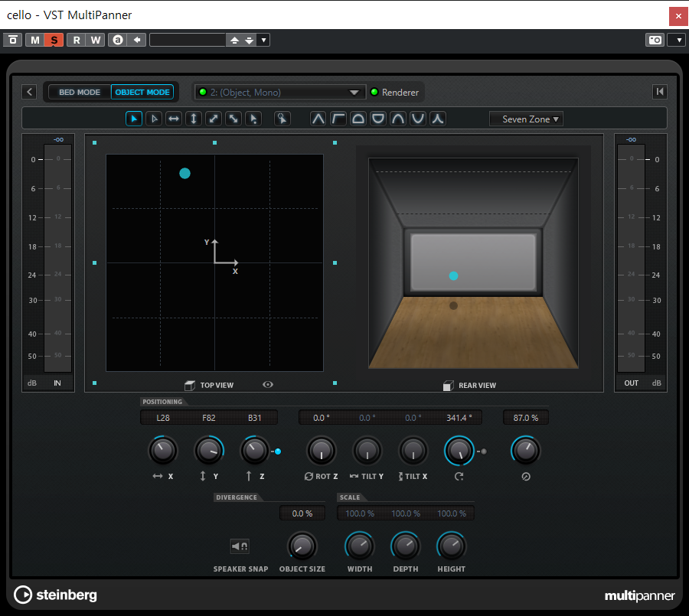Choose the horizontal-only movement tool
689x616 pixels.
pyautogui.click(x=174, y=119)
